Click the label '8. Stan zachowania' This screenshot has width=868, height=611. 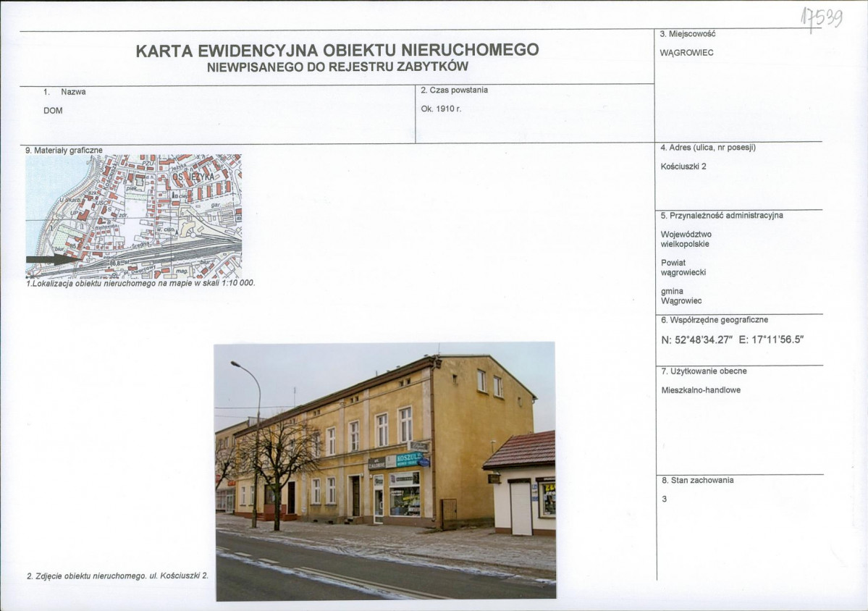pos(697,481)
